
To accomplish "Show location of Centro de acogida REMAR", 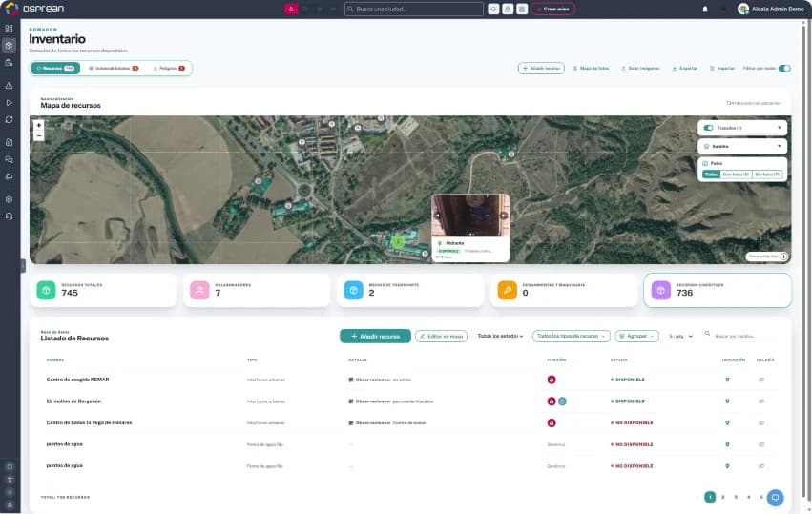I will coord(727,380).
